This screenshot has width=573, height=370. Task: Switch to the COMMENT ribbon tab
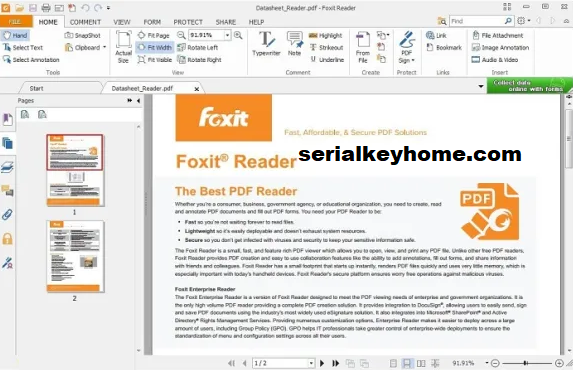[85, 22]
